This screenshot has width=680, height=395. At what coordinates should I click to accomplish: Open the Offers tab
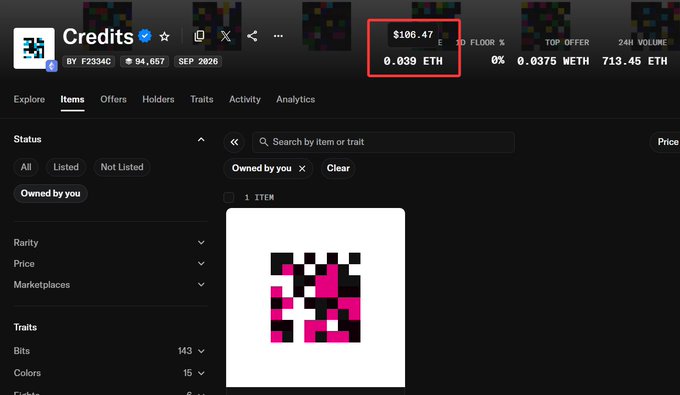pyautogui.click(x=113, y=99)
